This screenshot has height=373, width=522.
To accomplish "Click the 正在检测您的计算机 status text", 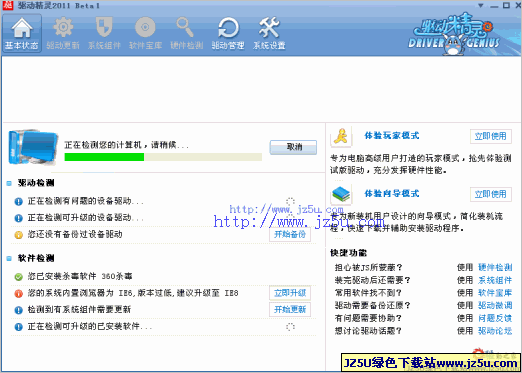I will click(x=127, y=145).
